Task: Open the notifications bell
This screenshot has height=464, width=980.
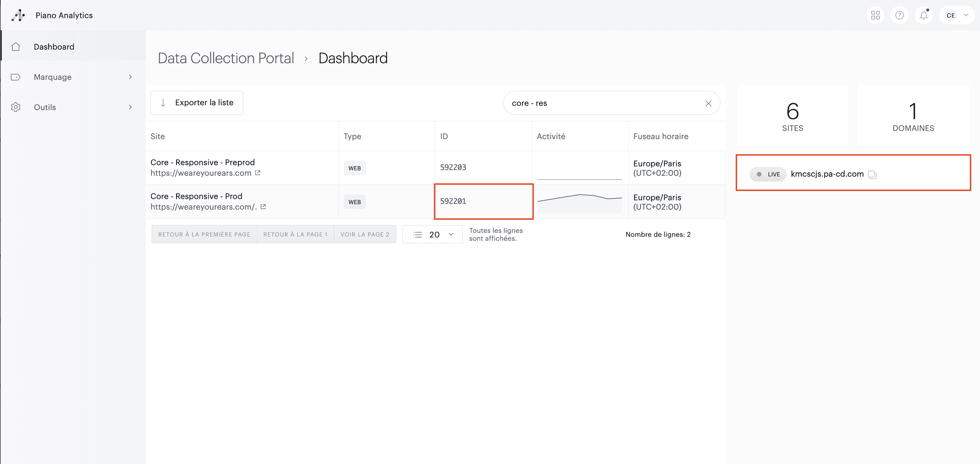Action: tap(924, 15)
